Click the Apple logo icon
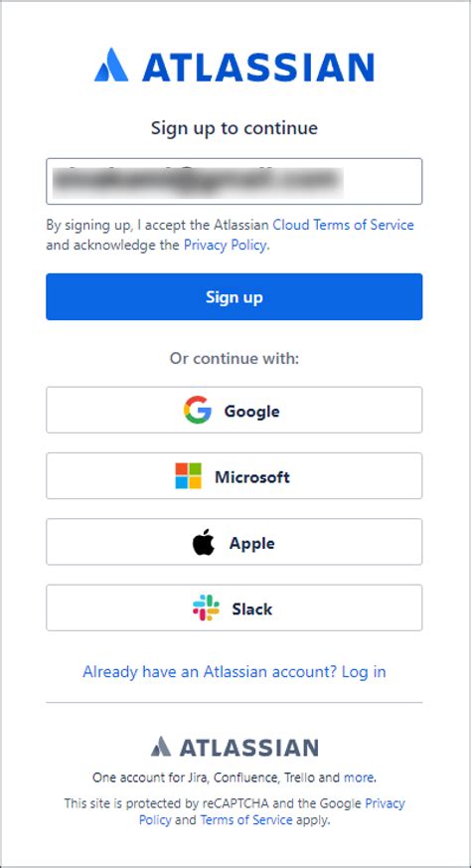This screenshot has height=868, width=471. 203,542
